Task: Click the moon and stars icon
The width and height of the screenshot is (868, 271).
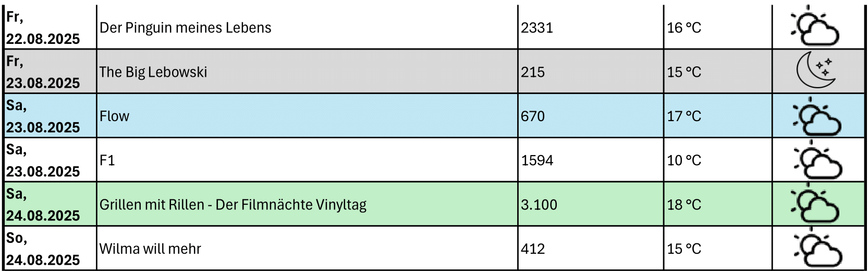Action: click(816, 70)
